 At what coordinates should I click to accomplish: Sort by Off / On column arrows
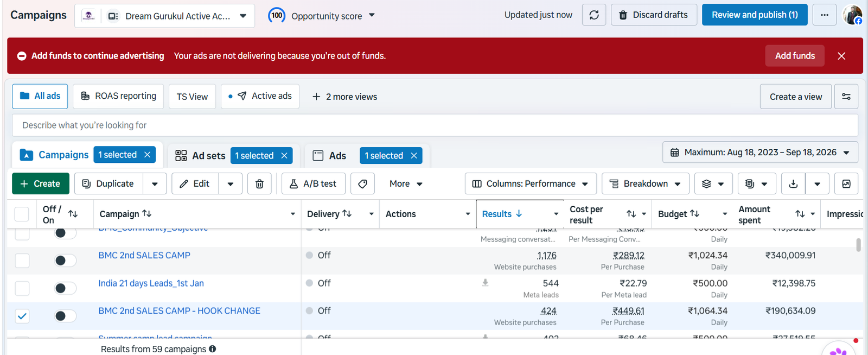[x=73, y=214]
